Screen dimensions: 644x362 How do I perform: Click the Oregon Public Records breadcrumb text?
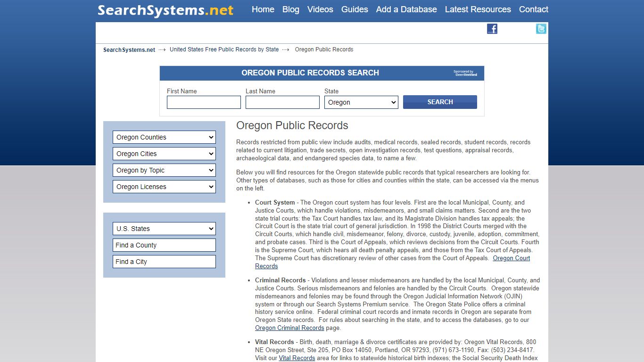[x=324, y=49]
